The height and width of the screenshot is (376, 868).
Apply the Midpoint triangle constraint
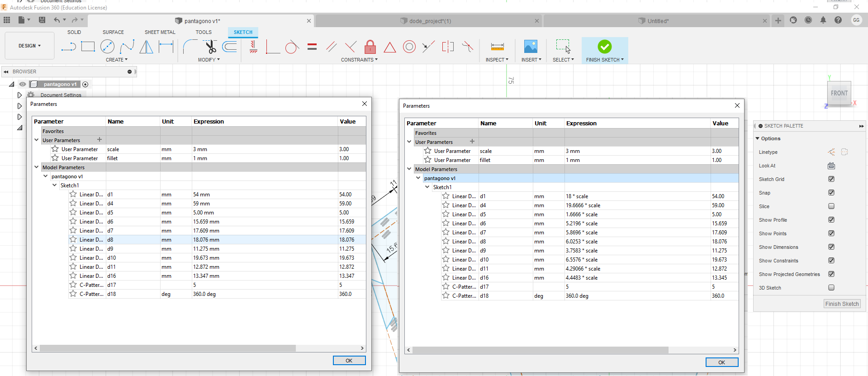coord(390,47)
